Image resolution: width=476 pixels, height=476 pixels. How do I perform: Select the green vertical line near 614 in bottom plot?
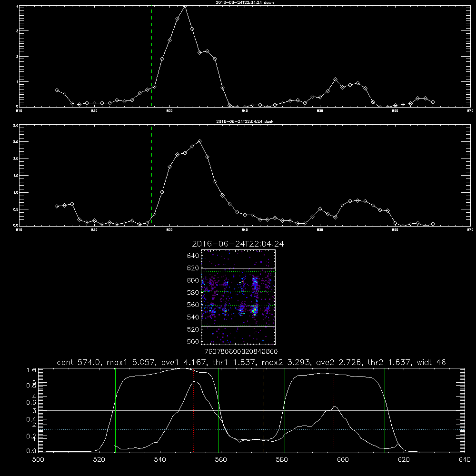point(385,410)
